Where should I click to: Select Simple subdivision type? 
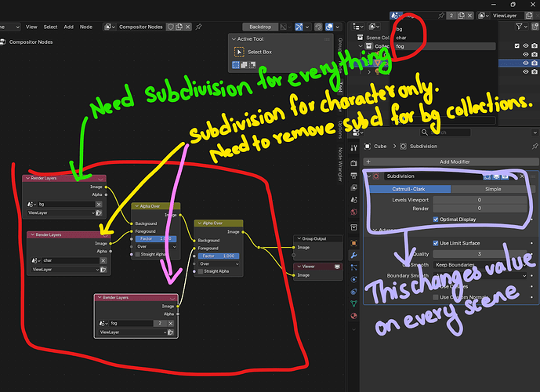[x=493, y=189]
